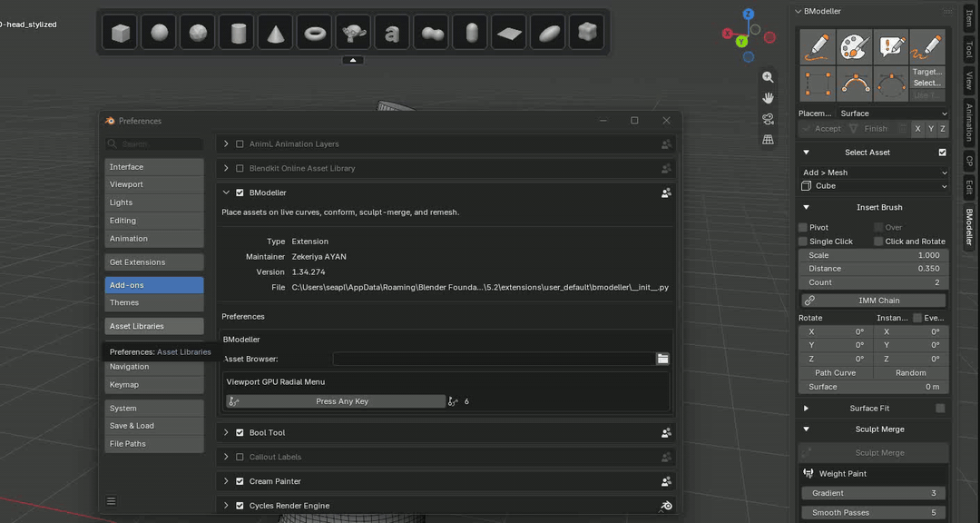Open the Placement Surface dropdown
Screen dimensions: 980x523
point(894,113)
